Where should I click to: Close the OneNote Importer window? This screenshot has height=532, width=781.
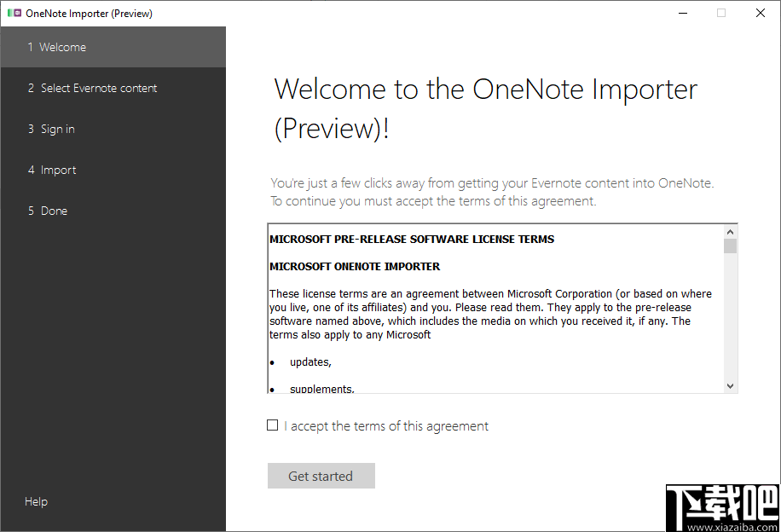pos(760,13)
